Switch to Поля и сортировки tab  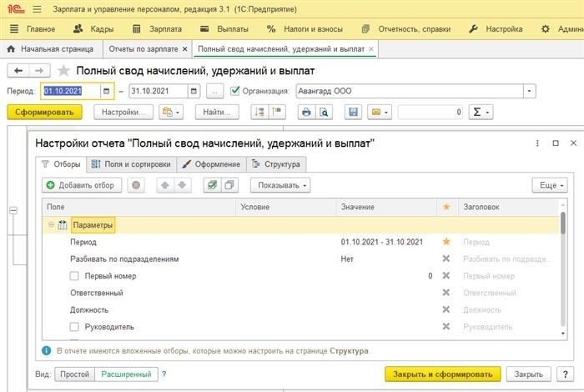coord(132,164)
